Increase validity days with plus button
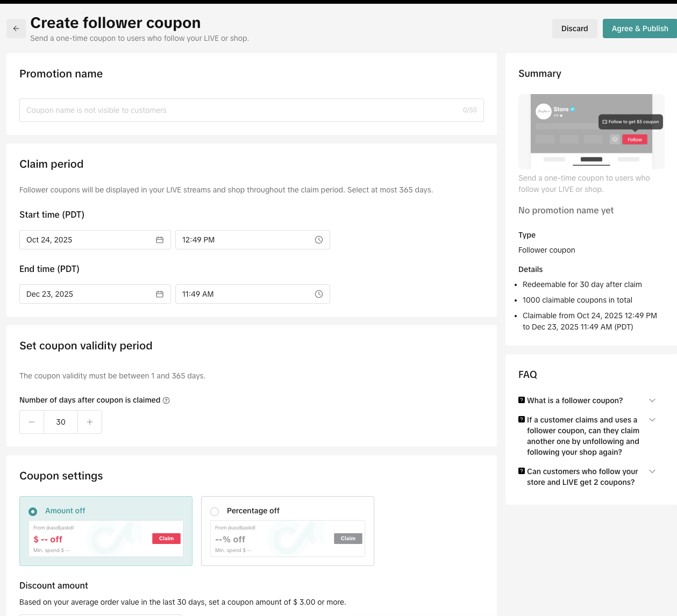Image resolution: width=677 pixels, height=616 pixels. 90,422
